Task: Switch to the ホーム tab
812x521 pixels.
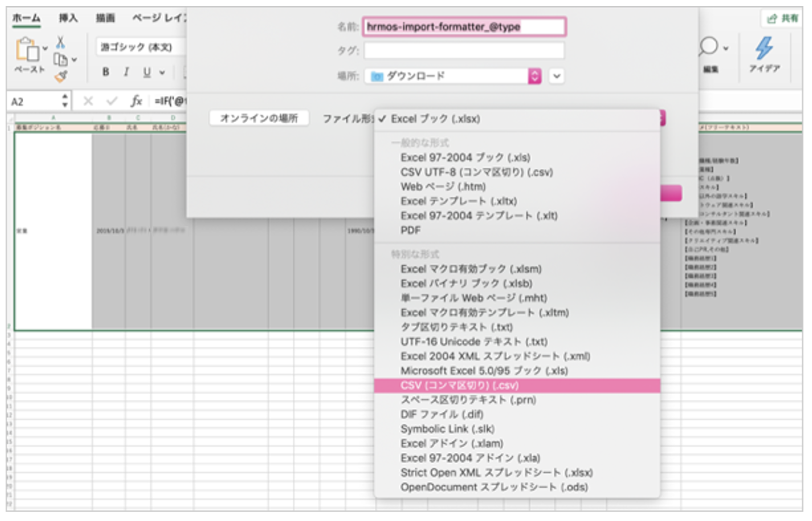Action: coord(26,18)
